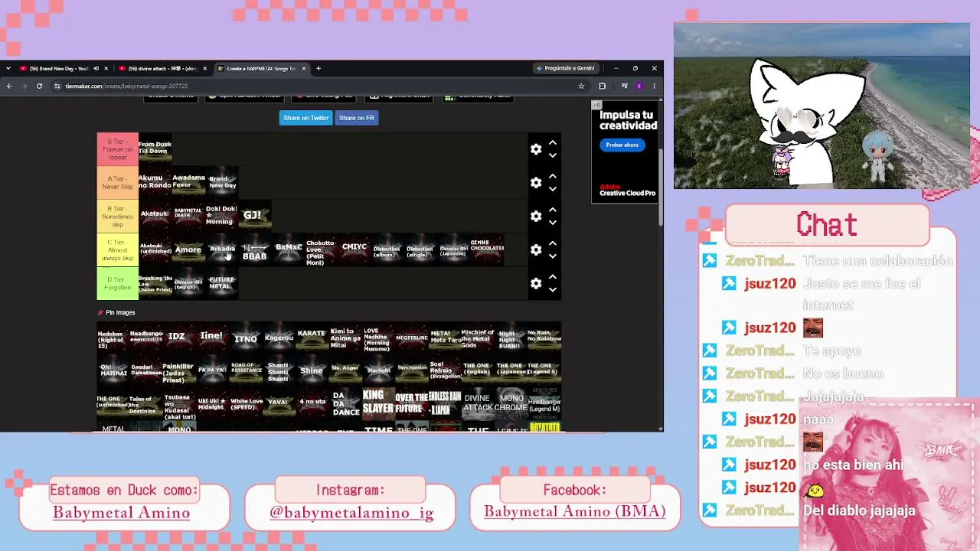Select the S Tier label cell
Image resolution: width=980 pixels, height=551 pixels.
(x=117, y=149)
